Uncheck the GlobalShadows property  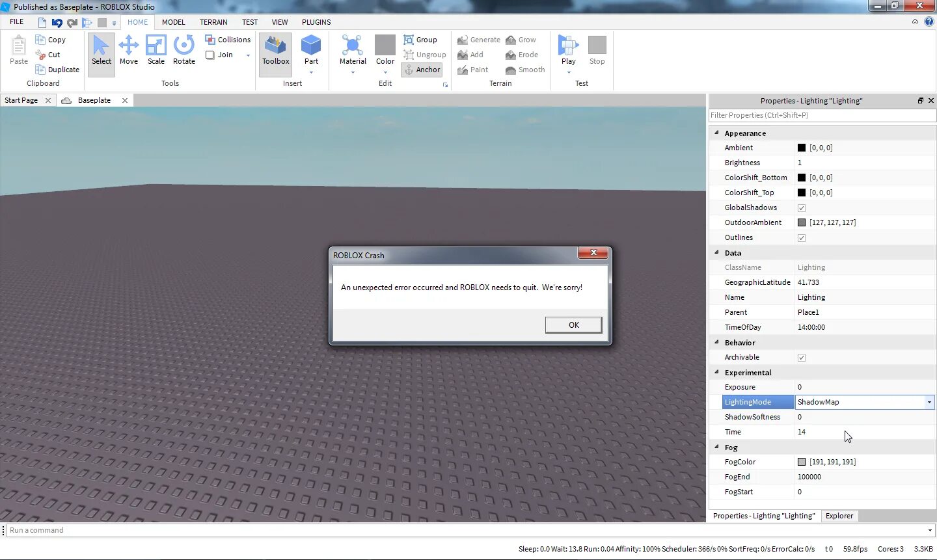coord(802,208)
